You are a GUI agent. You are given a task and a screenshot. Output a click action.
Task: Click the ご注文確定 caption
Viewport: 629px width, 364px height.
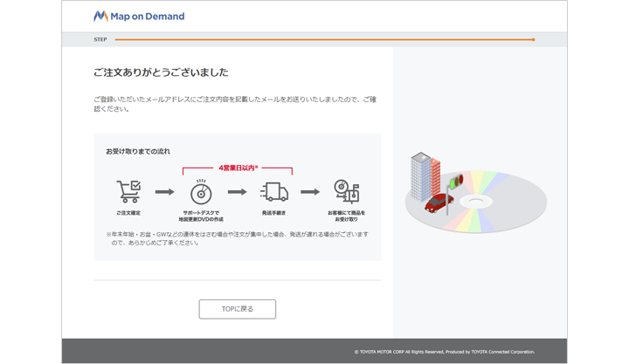pyautogui.click(x=128, y=213)
